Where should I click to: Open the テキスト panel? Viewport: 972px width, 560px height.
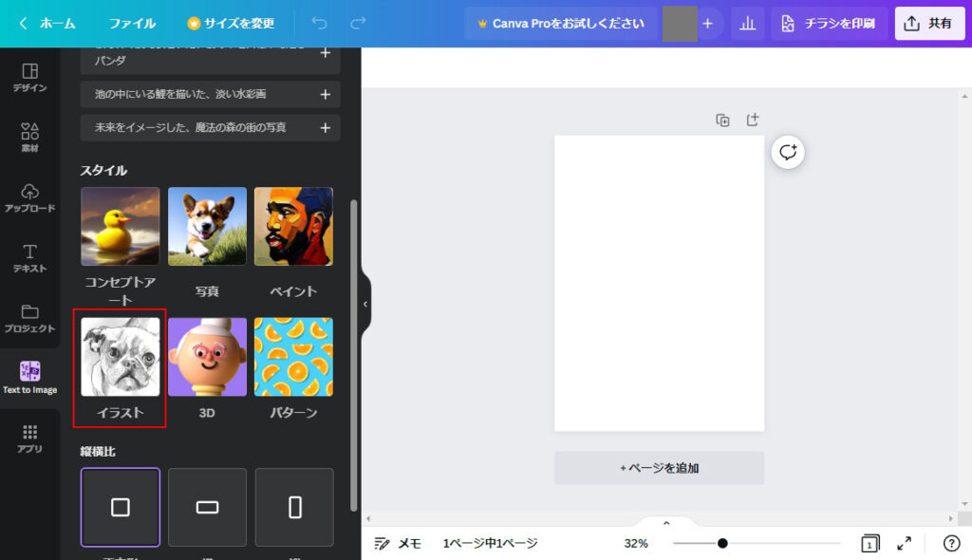point(29,258)
